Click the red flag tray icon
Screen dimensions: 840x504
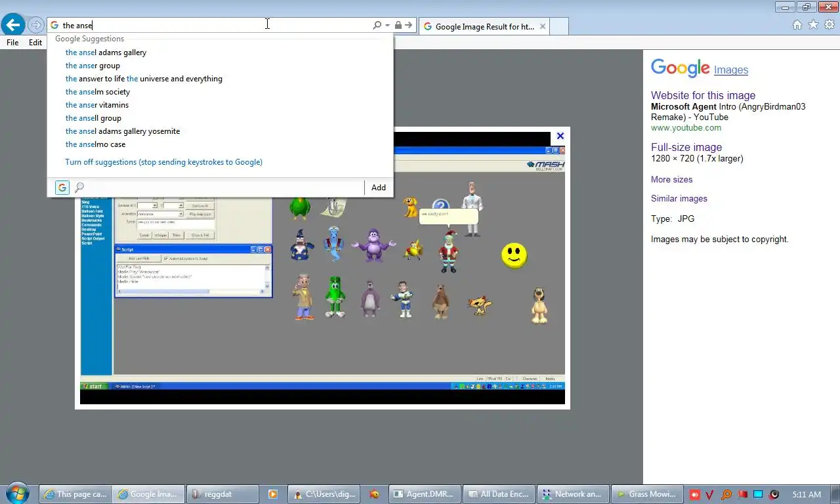pyautogui.click(x=742, y=494)
